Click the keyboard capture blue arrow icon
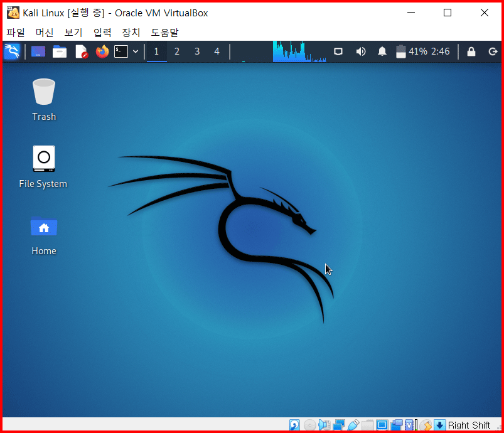Viewport: 504px width, 433px height. (x=439, y=425)
